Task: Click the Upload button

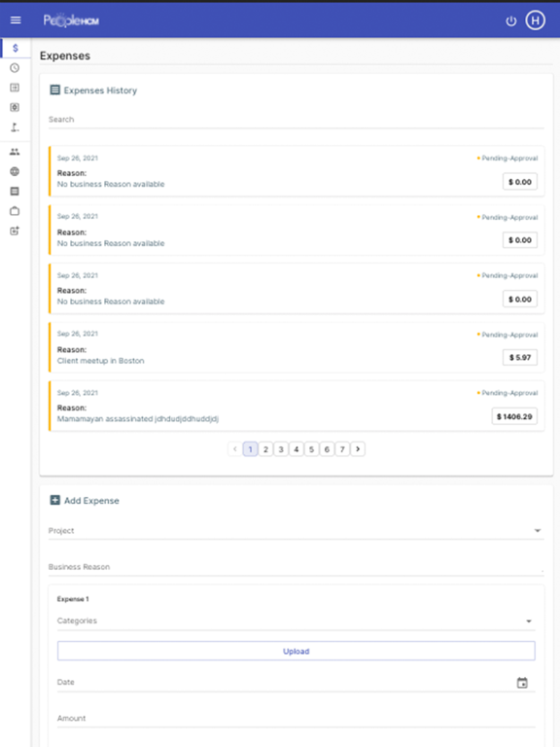Action: pyautogui.click(x=297, y=652)
